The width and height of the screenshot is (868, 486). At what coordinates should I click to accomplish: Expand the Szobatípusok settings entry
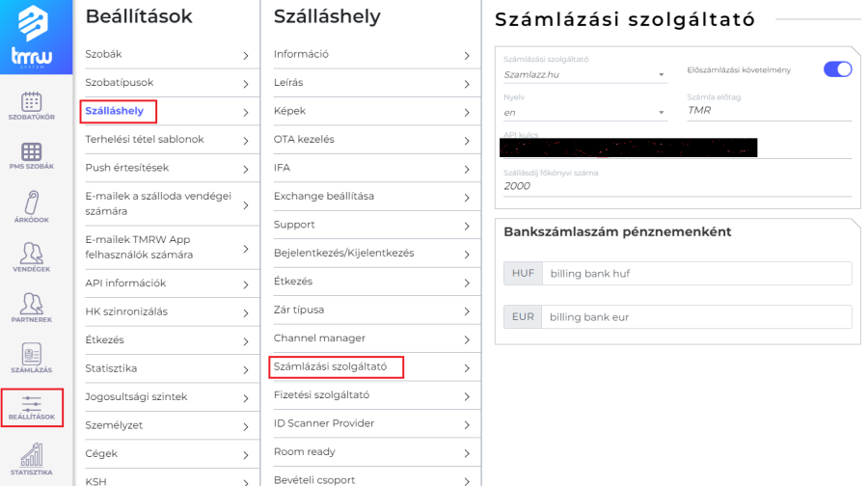tap(166, 83)
